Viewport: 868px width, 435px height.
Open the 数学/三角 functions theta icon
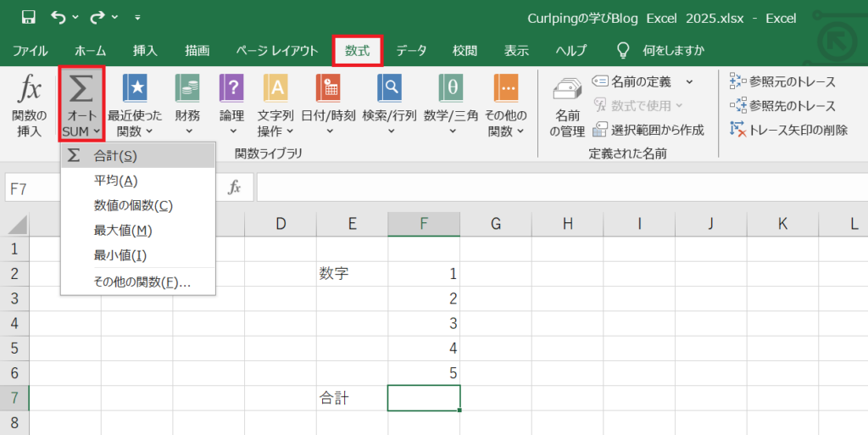[451, 88]
